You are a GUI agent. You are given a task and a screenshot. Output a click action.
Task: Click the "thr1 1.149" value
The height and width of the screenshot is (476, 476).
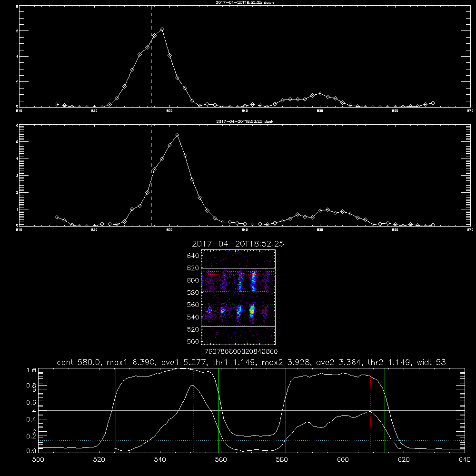[x=234, y=362]
